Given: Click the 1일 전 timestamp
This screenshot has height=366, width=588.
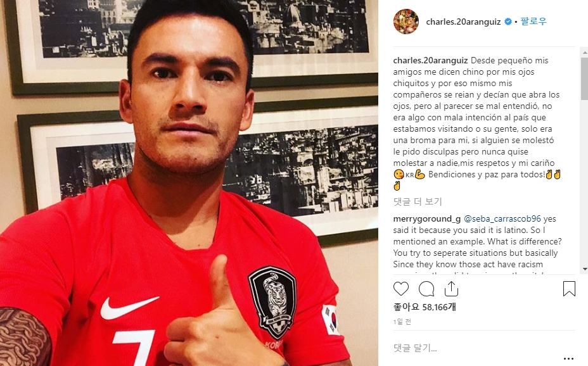Looking at the screenshot, I should tap(402, 322).
